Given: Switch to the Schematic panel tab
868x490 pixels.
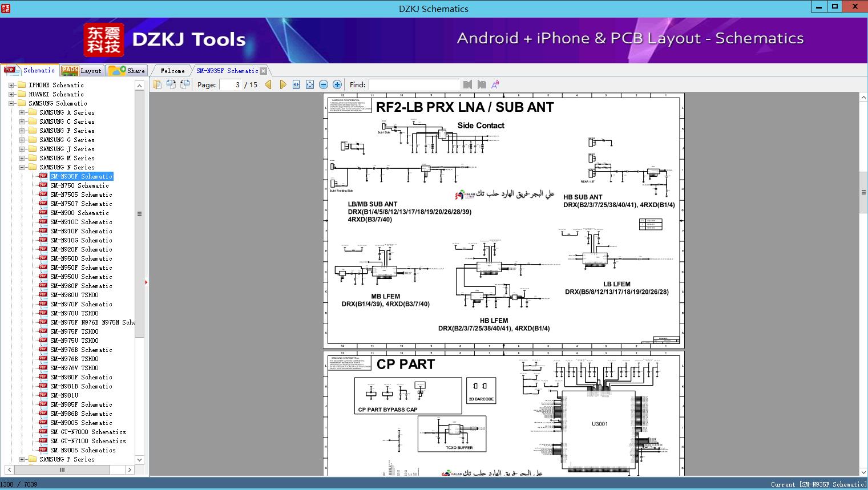Looking at the screenshot, I should tap(30, 70).
